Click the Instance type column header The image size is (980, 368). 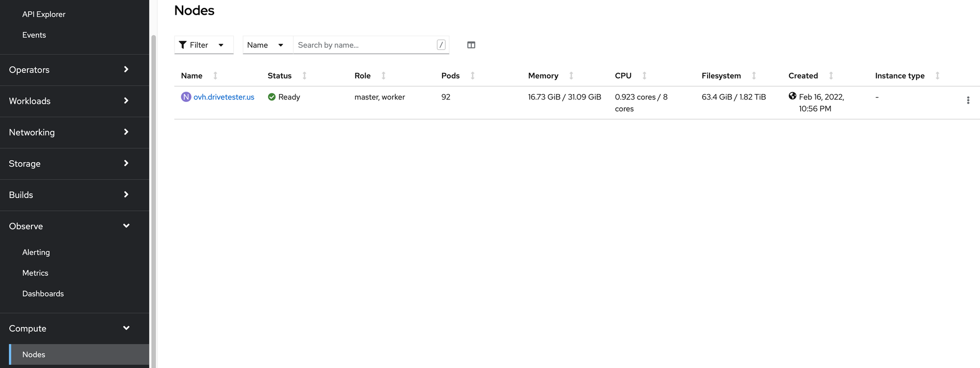(900, 75)
